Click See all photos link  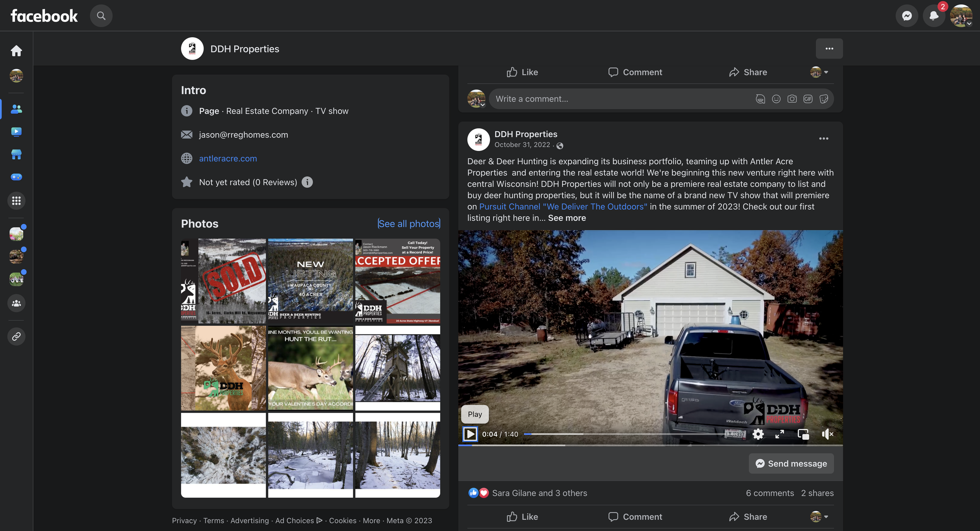pos(409,223)
